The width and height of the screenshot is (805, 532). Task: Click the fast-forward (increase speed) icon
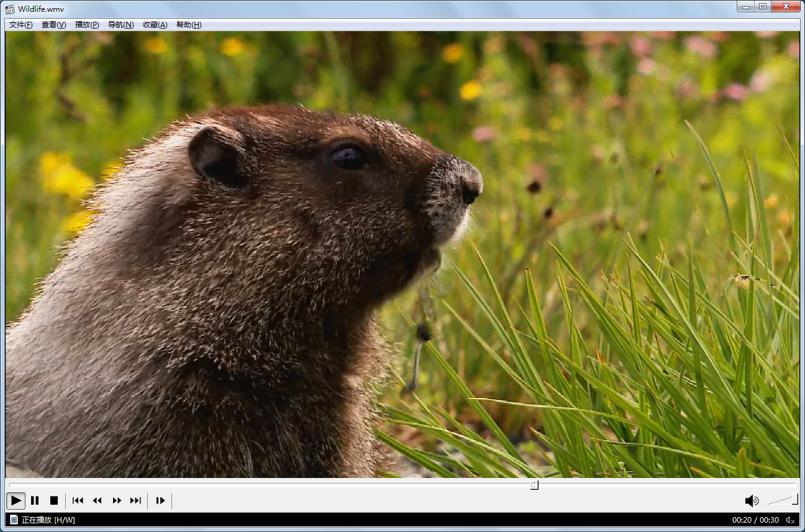(117, 500)
